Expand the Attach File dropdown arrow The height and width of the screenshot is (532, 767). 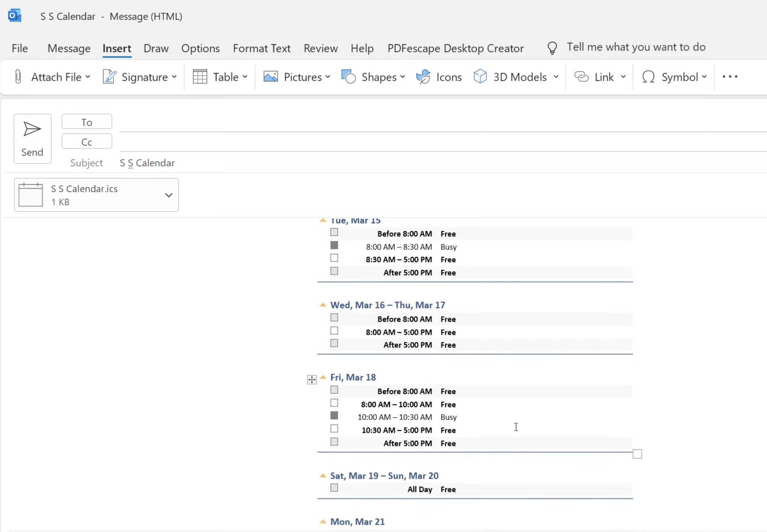pos(88,77)
